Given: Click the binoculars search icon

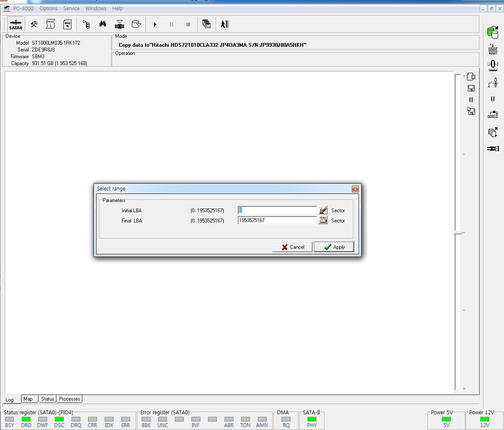Looking at the screenshot, I should tap(103, 24).
